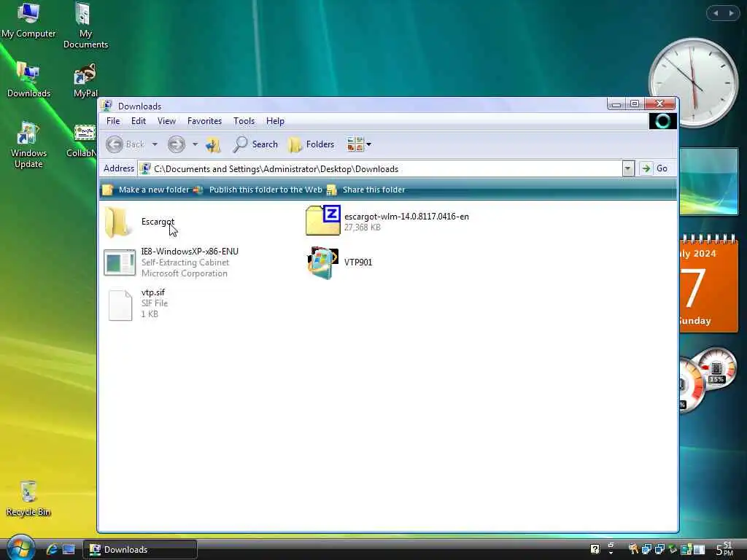Viewport: 747px width, 560px height.
Task: Click the Forward arrow button
Action: coord(177,144)
